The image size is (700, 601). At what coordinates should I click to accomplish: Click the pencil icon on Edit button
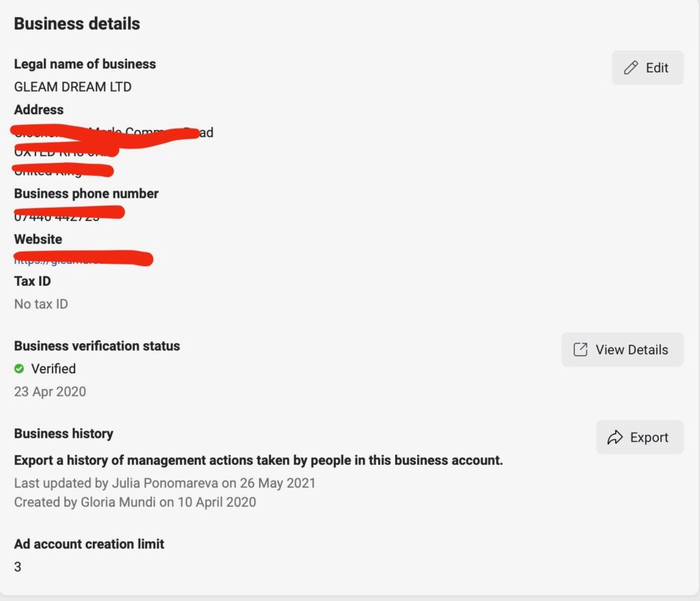(631, 68)
